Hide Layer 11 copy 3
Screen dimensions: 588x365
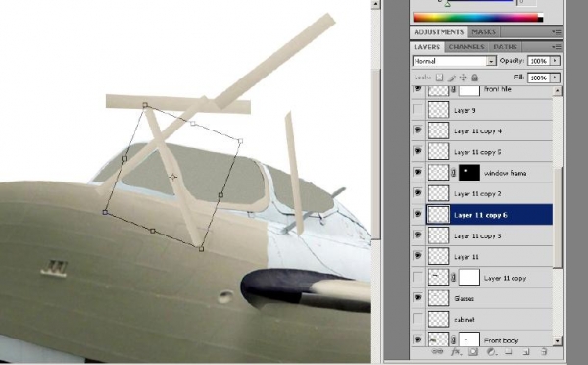[x=417, y=235]
